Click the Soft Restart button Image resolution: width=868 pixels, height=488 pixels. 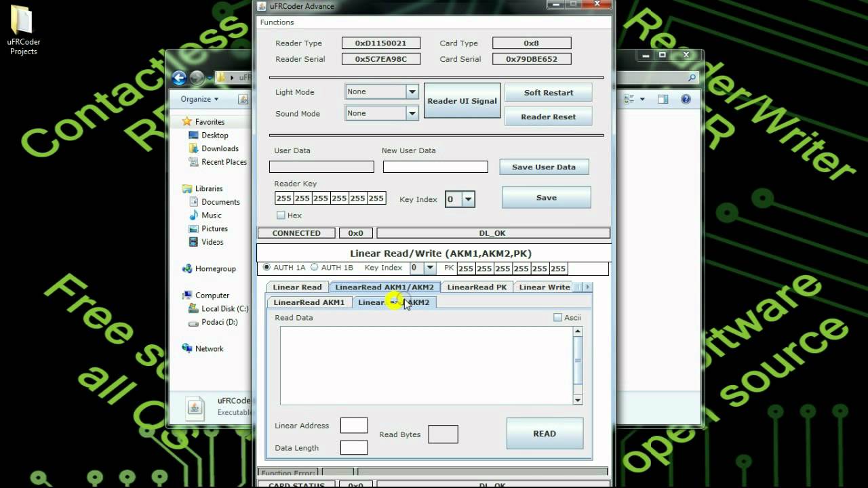[549, 92]
